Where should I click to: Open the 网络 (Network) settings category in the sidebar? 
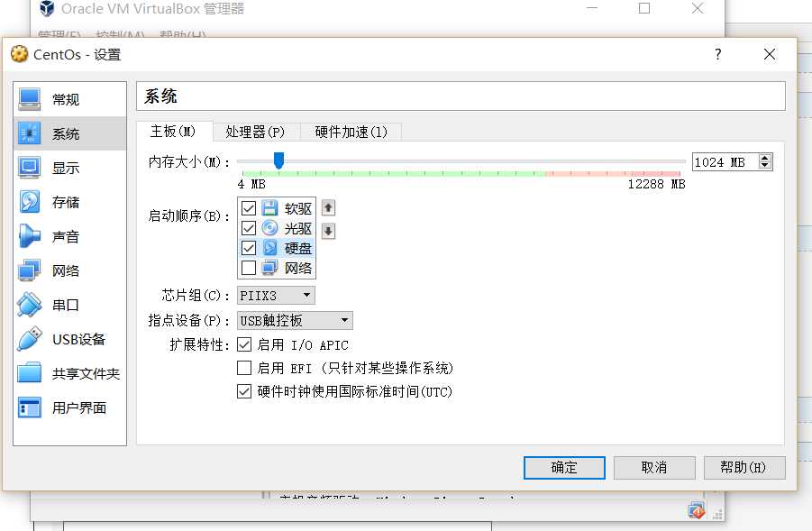(69, 270)
